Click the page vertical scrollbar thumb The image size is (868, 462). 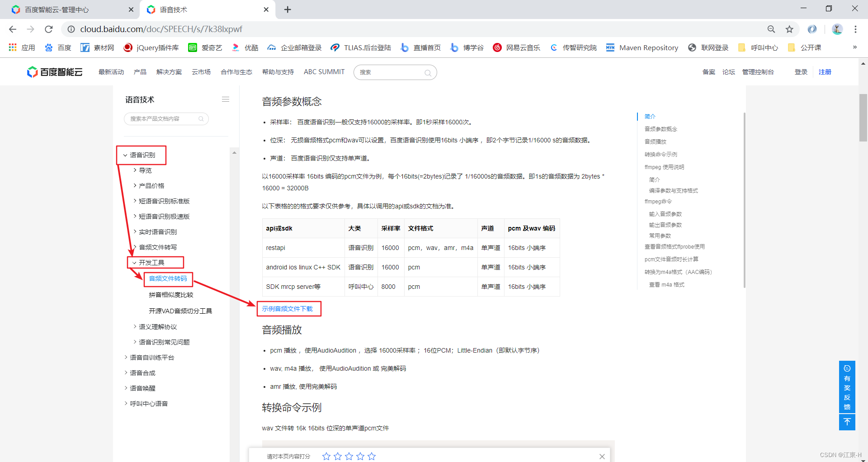pos(863,118)
